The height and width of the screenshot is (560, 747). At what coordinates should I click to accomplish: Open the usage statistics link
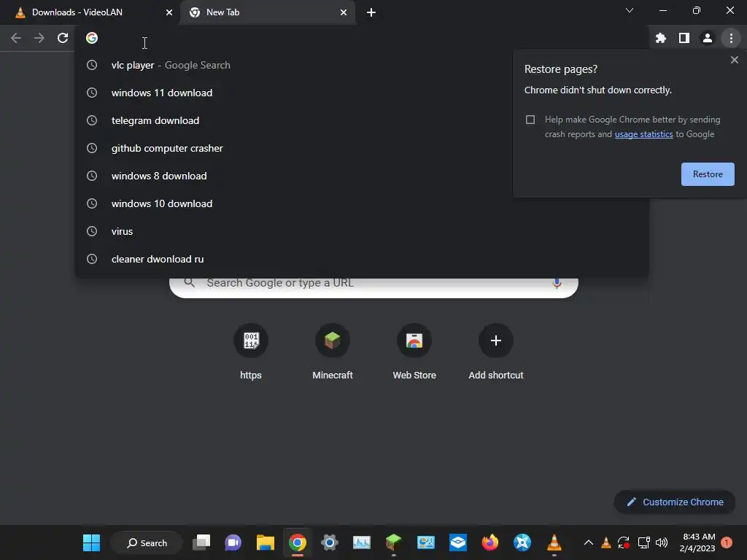(x=643, y=134)
